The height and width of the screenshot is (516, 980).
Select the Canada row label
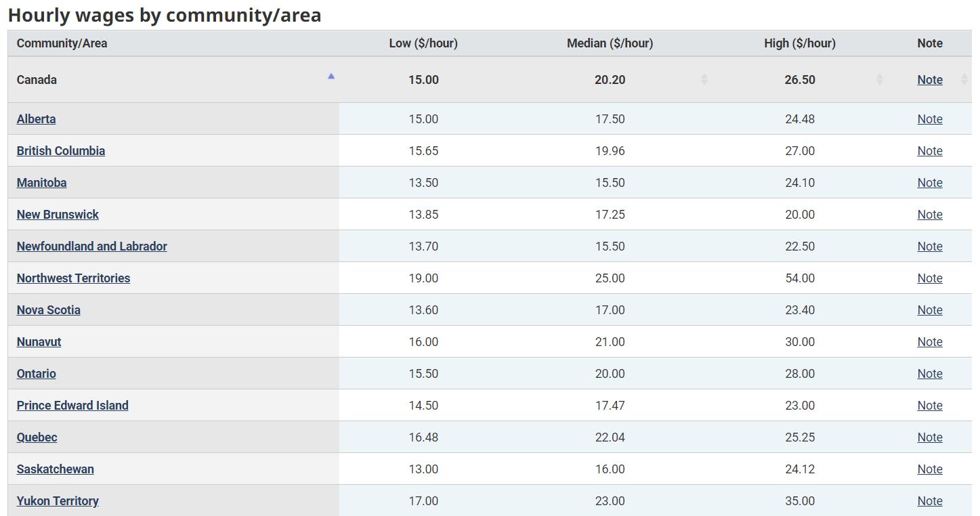pos(37,79)
